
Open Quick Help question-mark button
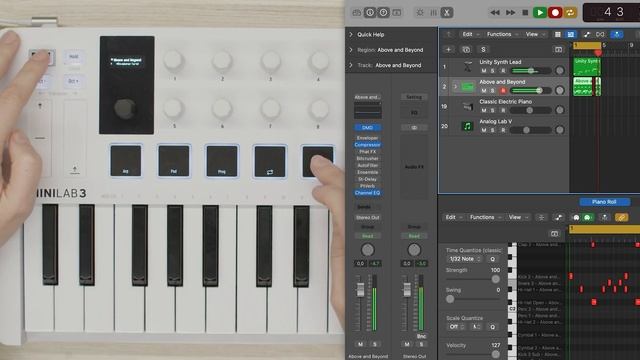[x=383, y=13]
